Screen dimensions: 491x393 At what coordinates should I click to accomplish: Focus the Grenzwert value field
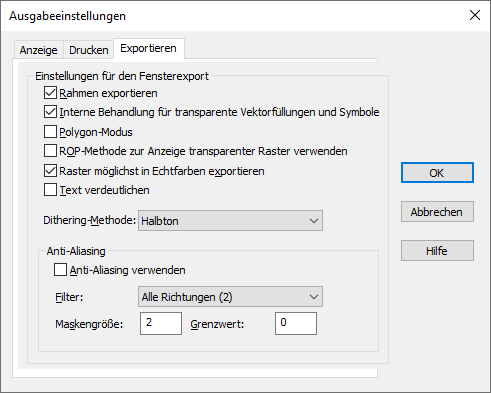(x=296, y=323)
